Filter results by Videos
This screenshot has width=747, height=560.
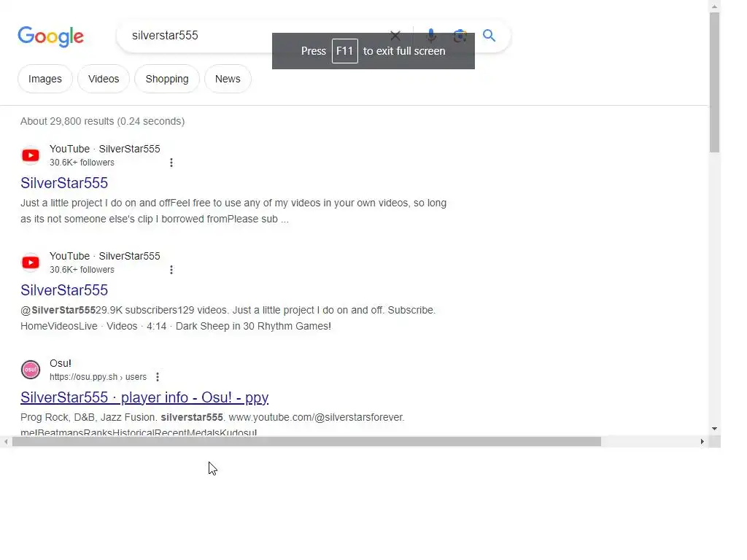click(x=104, y=79)
